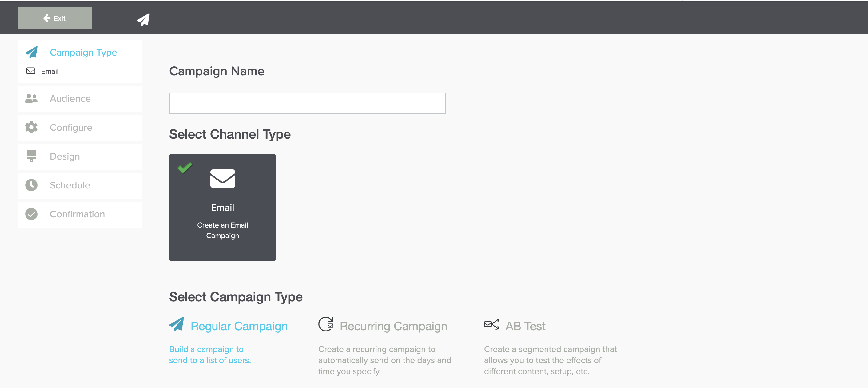Go to the Schedule step
Image resolution: width=868 pixels, height=388 pixels.
coord(70,185)
